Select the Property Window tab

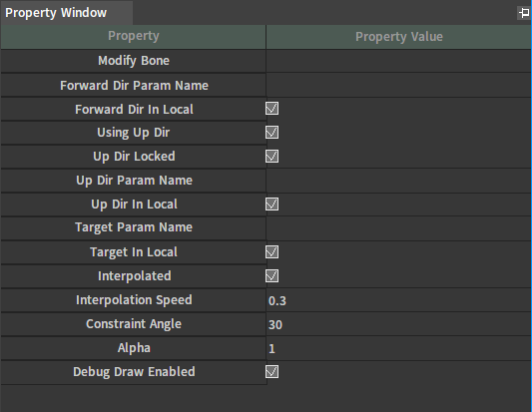coord(67,13)
